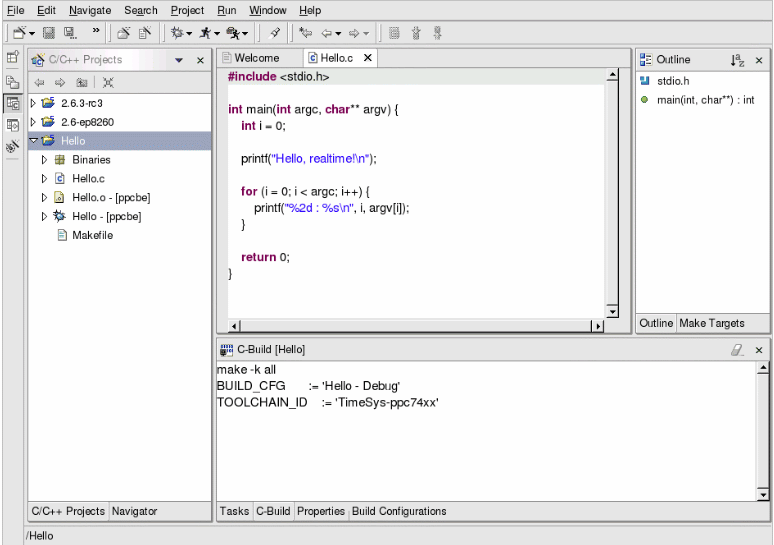Switch to the Make Targets tab
The width and height of the screenshot is (774, 545).
712,323
